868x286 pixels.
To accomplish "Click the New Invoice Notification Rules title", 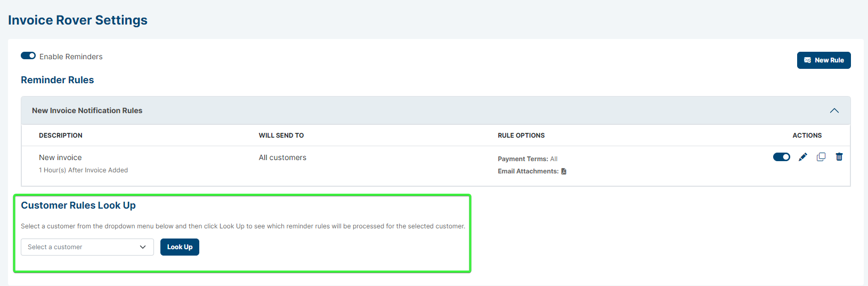I will [x=87, y=110].
